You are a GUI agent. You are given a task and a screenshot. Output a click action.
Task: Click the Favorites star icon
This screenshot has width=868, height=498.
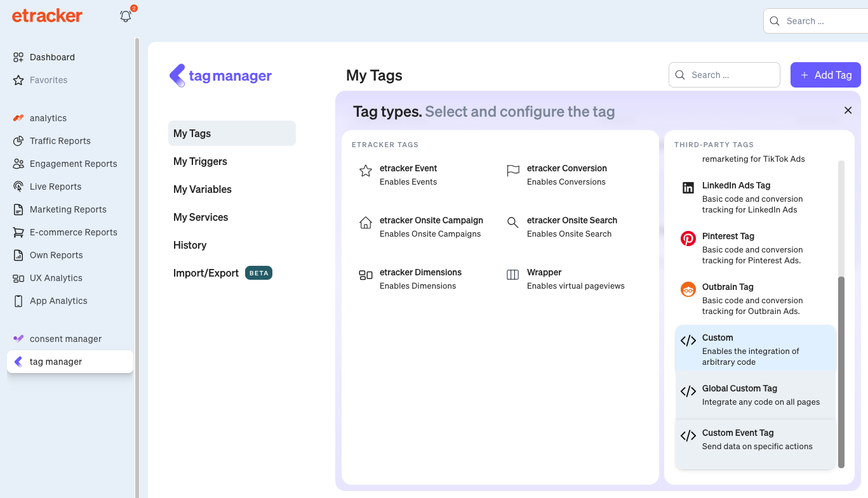pos(18,80)
